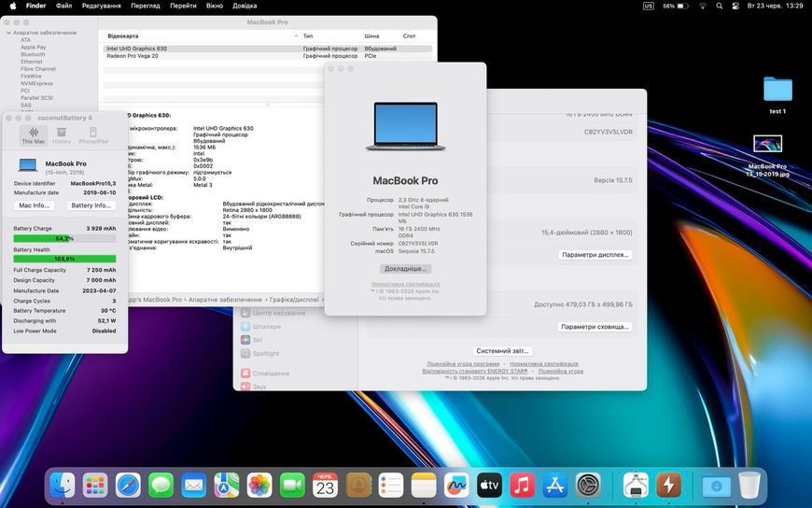Open Calendar showing 23 in the Dock

click(x=325, y=486)
